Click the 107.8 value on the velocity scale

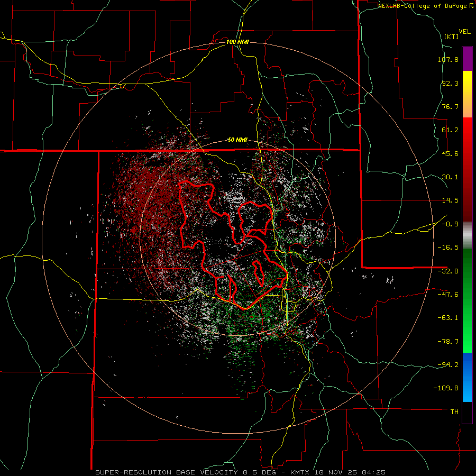tap(448, 59)
